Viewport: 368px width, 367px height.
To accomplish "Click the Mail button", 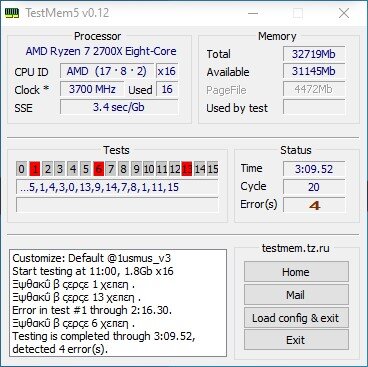I will pos(296,295).
